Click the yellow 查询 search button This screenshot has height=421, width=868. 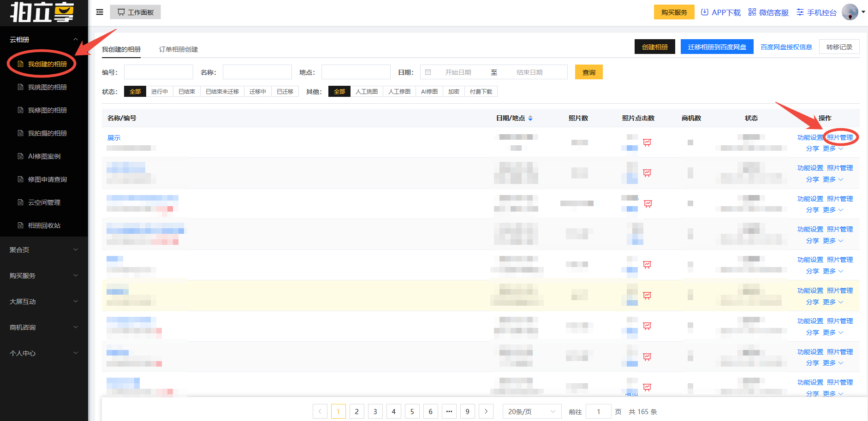pos(589,72)
